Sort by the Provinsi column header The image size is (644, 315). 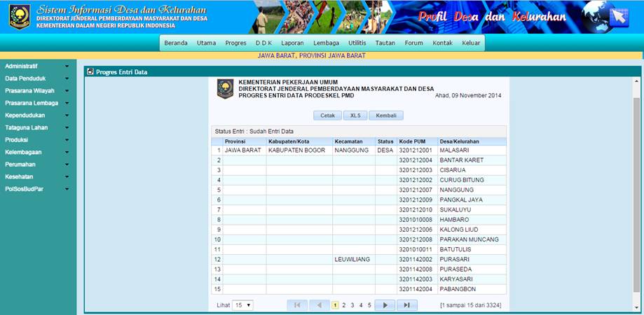coord(245,141)
